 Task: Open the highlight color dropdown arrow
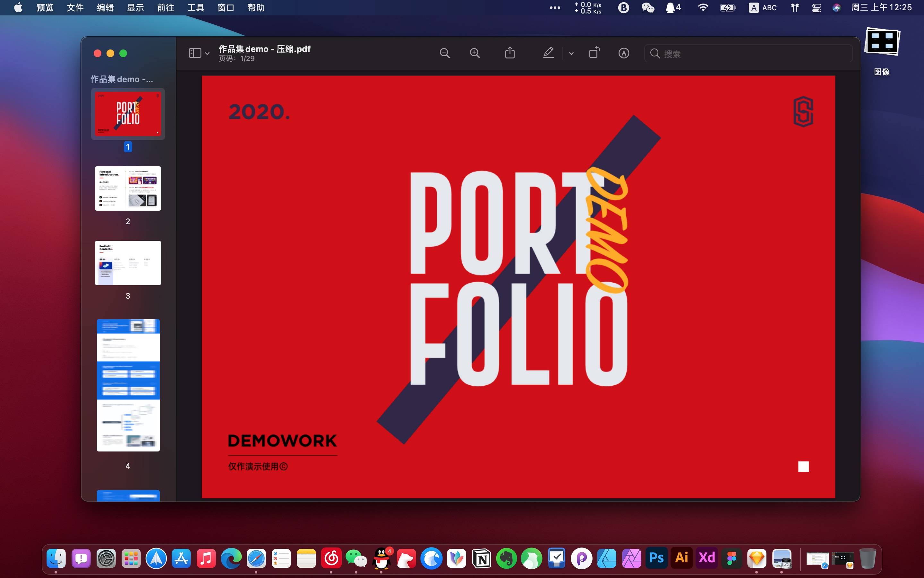[x=571, y=54]
